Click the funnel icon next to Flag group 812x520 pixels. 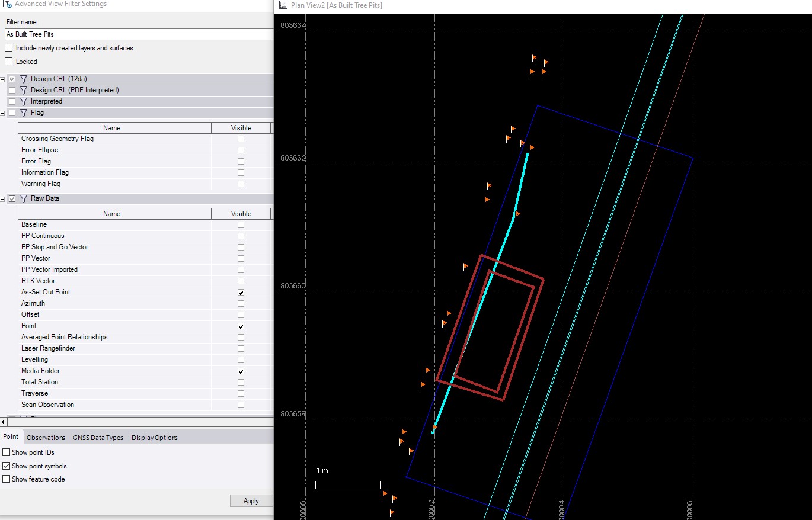pos(24,113)
